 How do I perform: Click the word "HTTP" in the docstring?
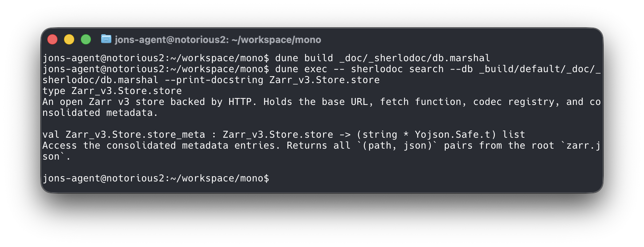[x=240, y=102]
